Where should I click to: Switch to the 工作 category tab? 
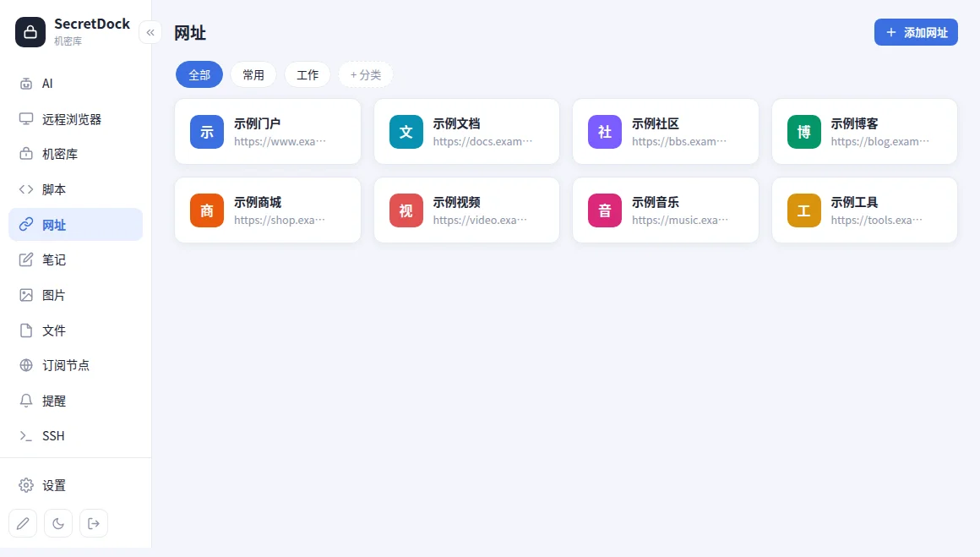[308, 74]
